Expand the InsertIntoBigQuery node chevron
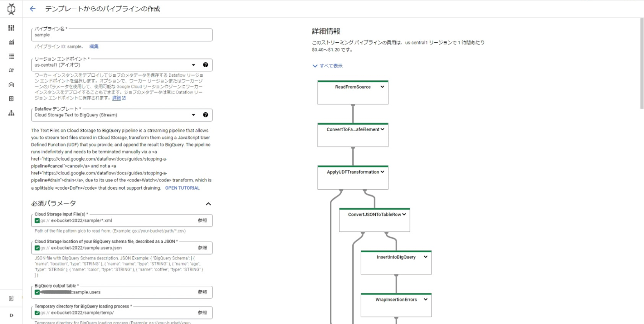This screenshot has height=324, width=644. (425, 257)
